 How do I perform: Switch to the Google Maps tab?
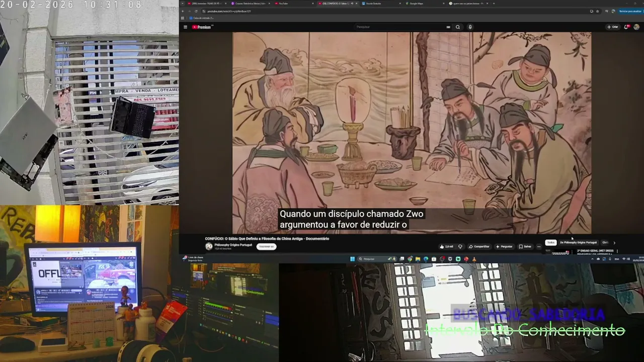(x=425, y=4)
